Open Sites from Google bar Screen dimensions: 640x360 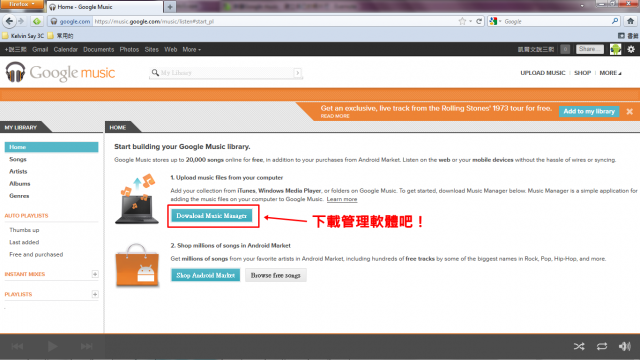151,49
